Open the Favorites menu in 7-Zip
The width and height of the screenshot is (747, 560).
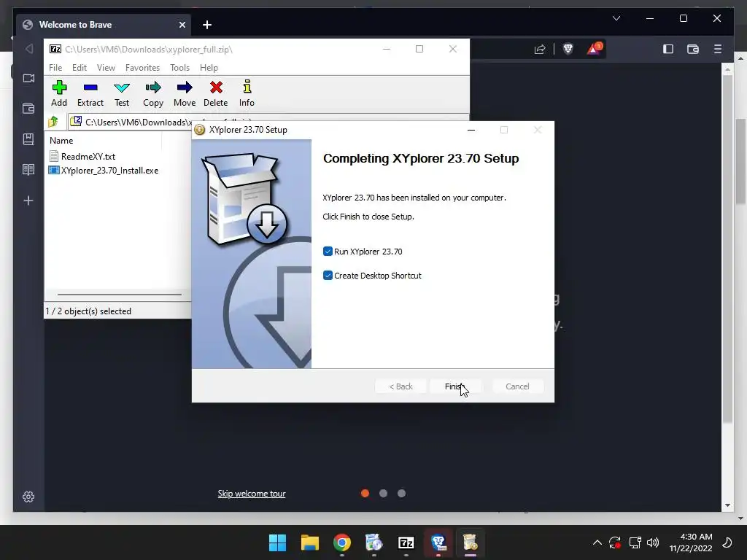tap(142, 68)
